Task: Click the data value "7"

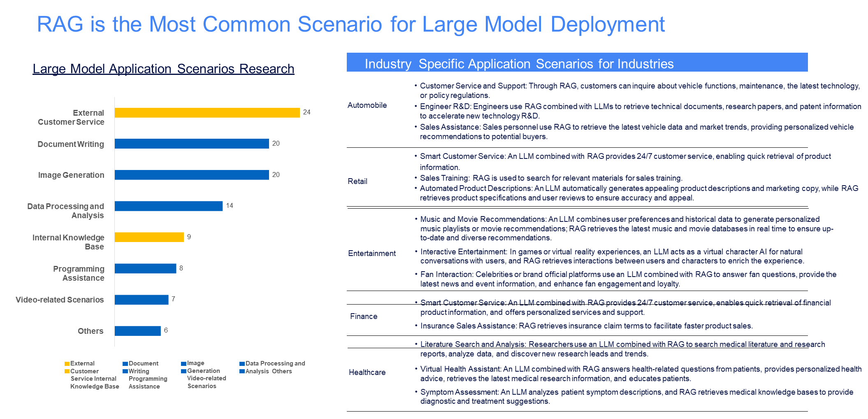Action: [174, 299]
